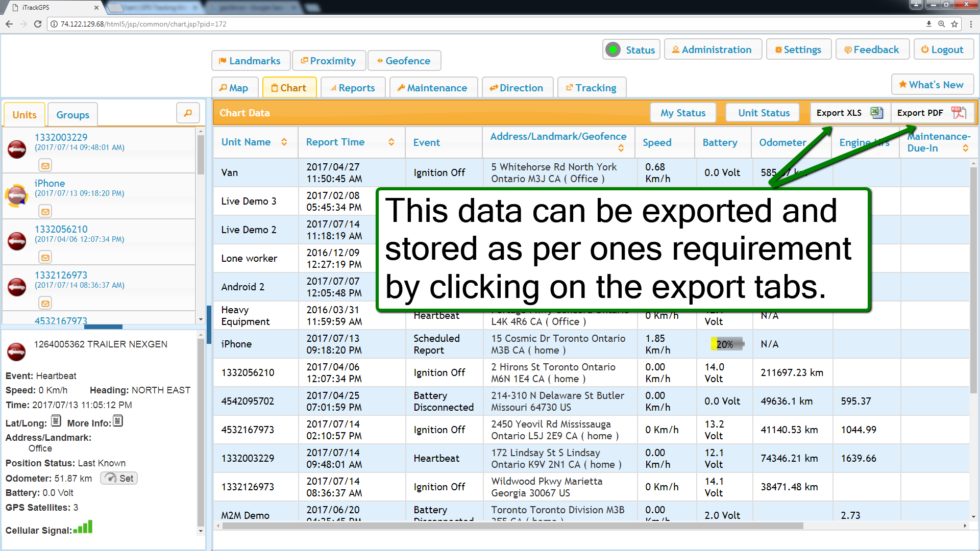Open More Info document icon
This screenshot has width=980, height=551.
(x=118, y=421)
